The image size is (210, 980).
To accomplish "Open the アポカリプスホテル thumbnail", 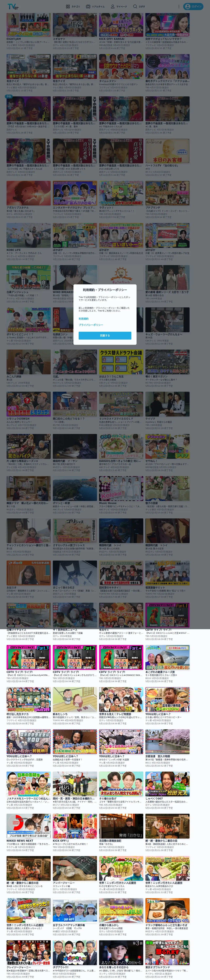I will pos(29,193).
